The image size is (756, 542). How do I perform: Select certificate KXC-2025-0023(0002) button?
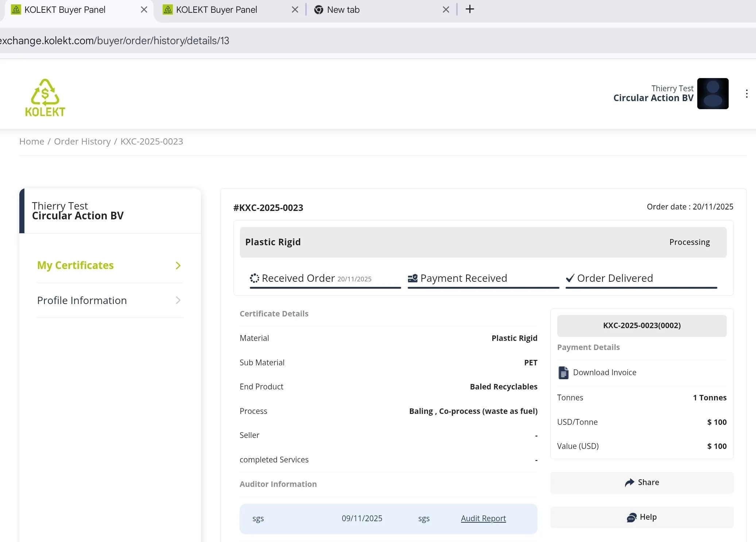[641, 326]
